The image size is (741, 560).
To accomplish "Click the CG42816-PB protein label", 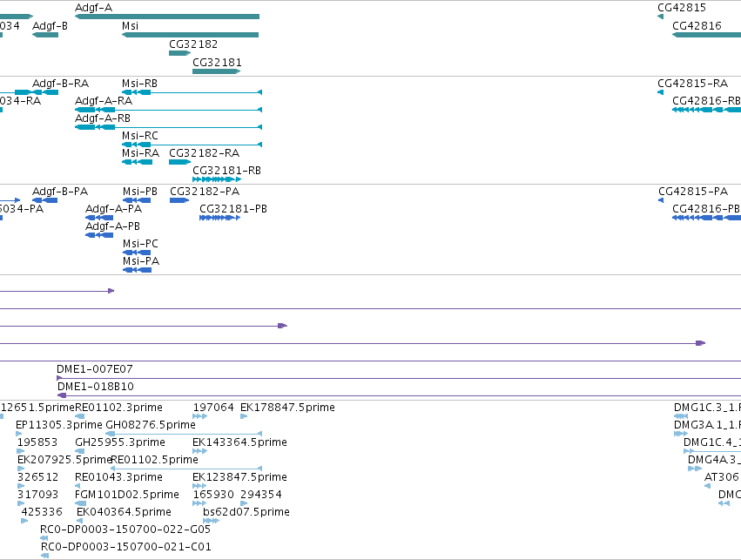I will coord(706,209).
